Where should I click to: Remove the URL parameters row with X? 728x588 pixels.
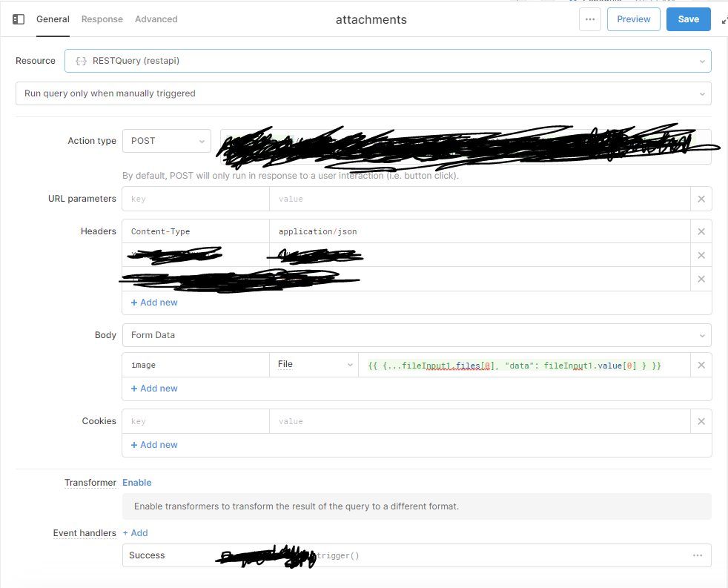point(701,199)
